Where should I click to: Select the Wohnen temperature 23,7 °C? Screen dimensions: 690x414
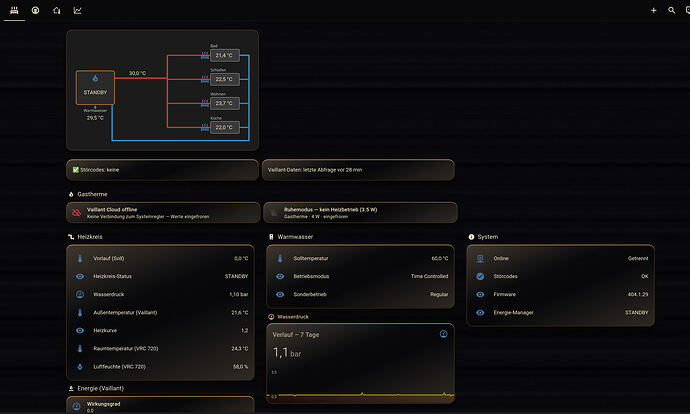point(224,103)
